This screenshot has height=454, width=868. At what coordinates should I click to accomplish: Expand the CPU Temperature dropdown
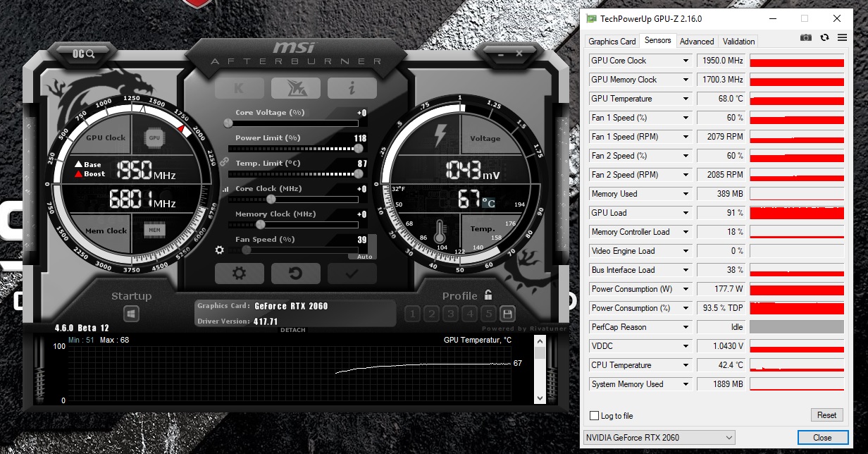point(686,365)
